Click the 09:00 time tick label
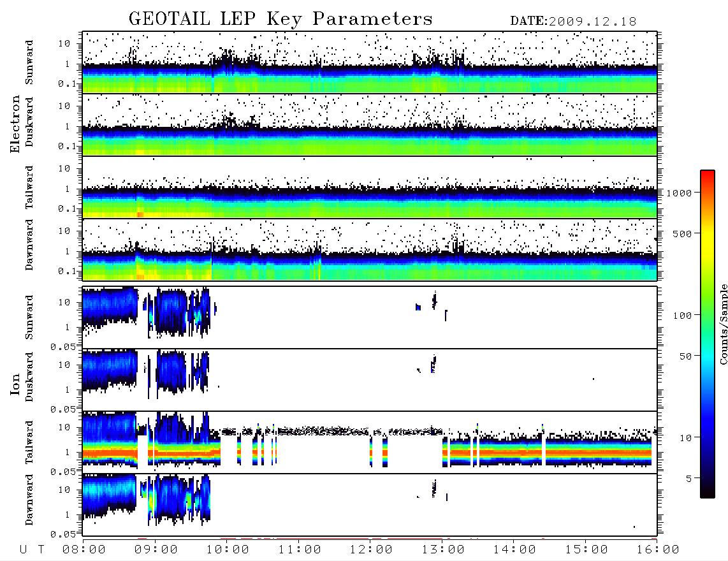 pos(156,550)
